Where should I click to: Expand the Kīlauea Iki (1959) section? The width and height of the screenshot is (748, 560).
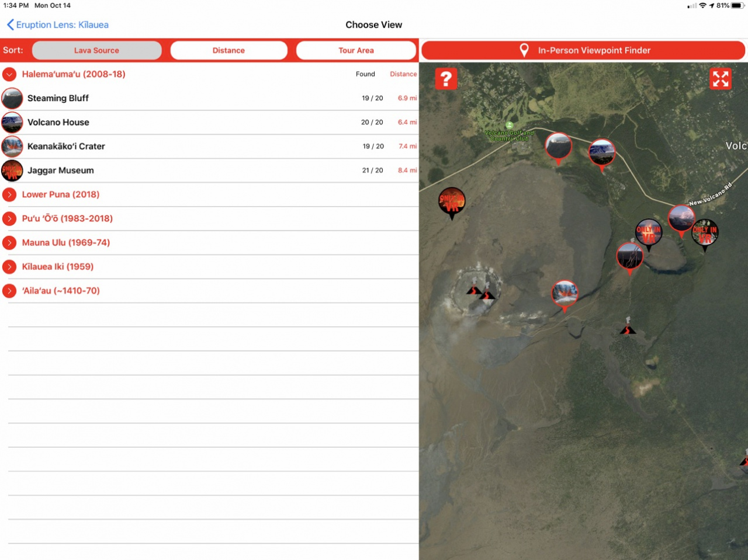click(x=9, y=266)
